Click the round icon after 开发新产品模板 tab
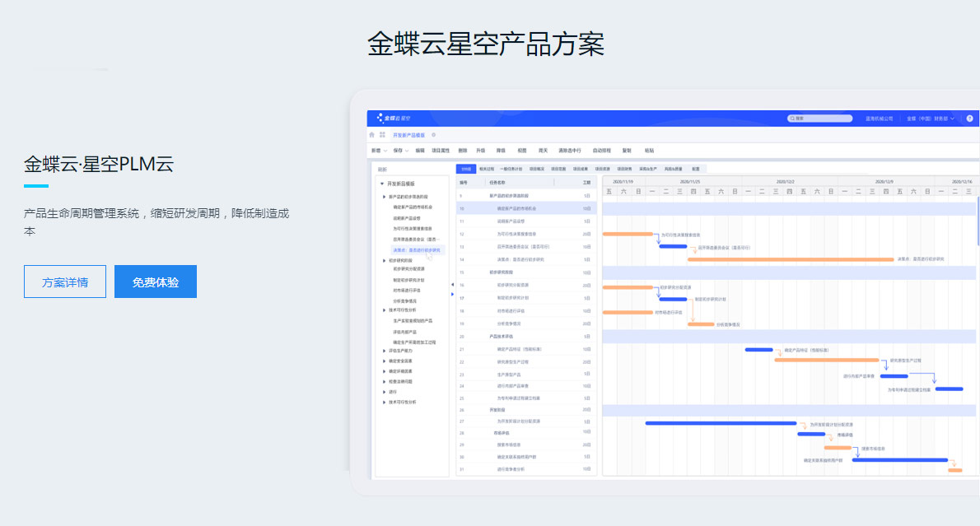Viewport: 980px width, 526px height. pos(434,135)
